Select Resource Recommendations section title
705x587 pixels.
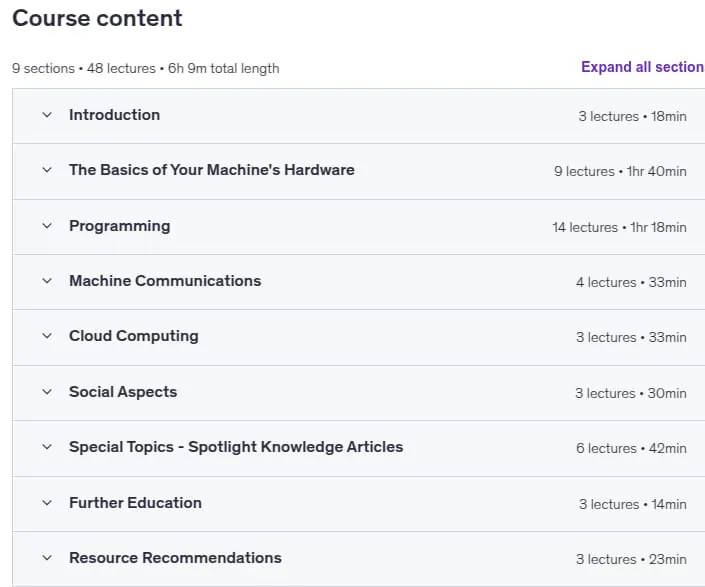coord(175,558)
